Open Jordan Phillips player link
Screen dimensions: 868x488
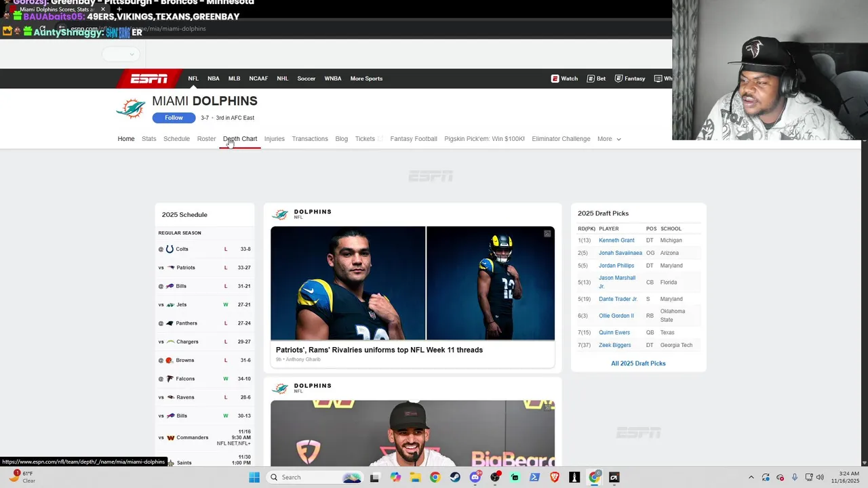tap(616, 266)
